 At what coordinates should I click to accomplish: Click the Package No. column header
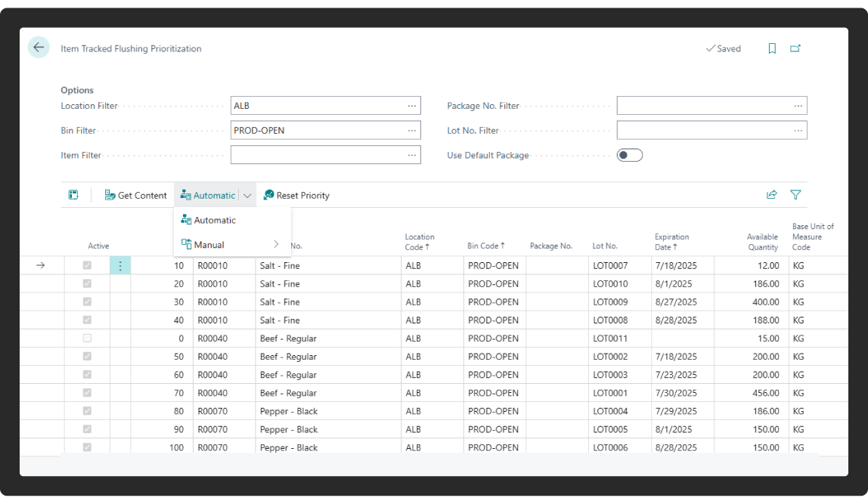point(550,246)
